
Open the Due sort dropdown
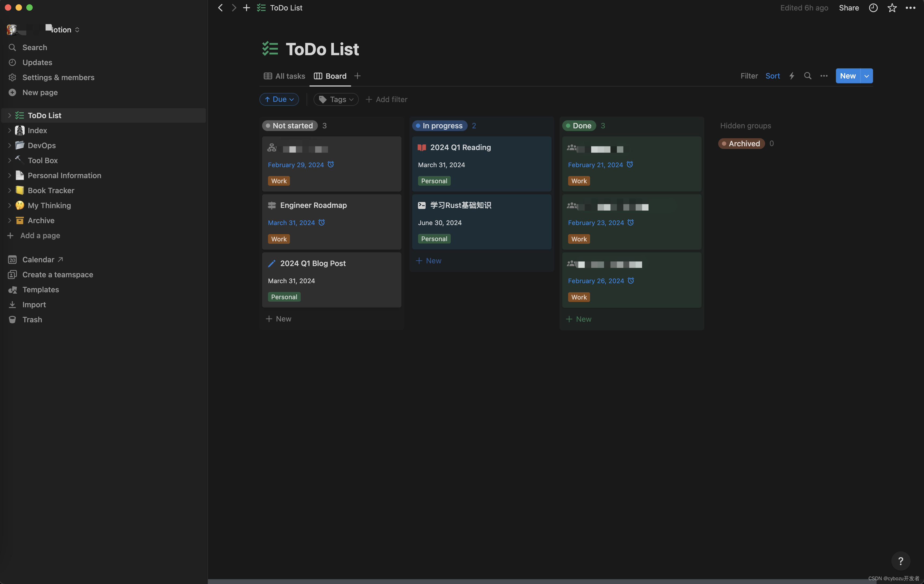279,99
